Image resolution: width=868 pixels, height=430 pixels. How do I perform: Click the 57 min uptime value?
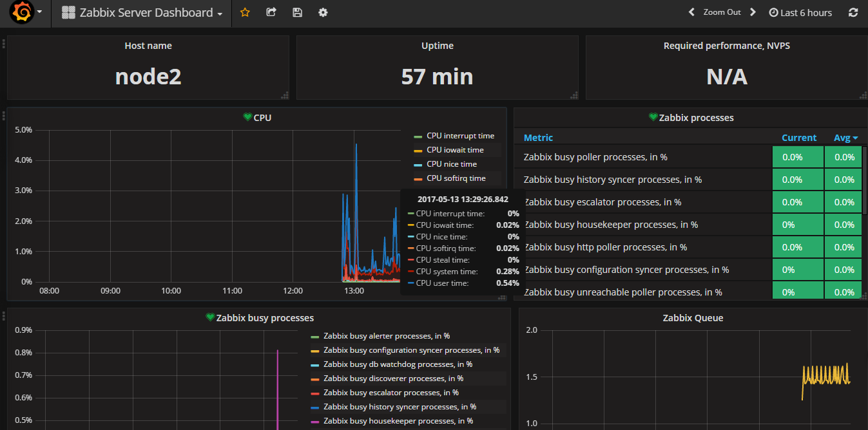coord(438,77)
